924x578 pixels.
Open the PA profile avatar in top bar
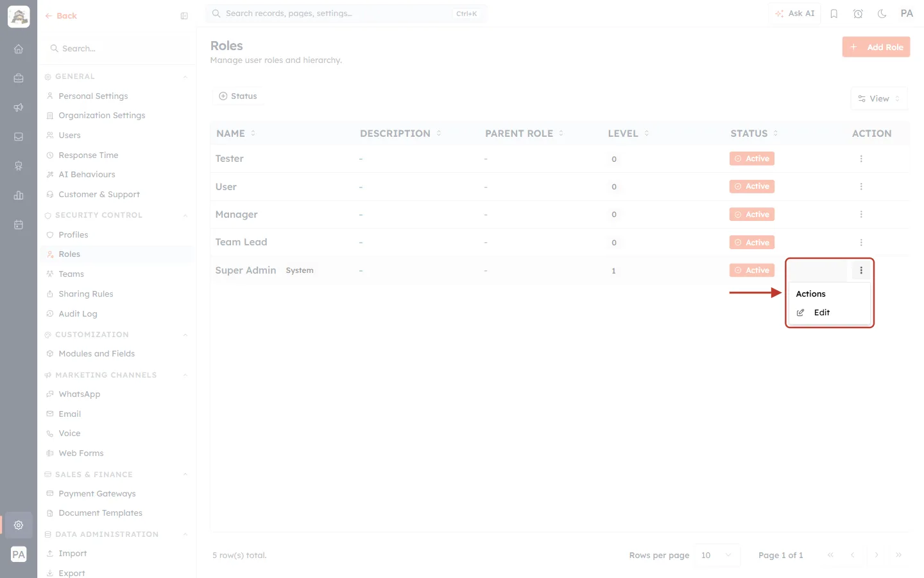(907, 13)
